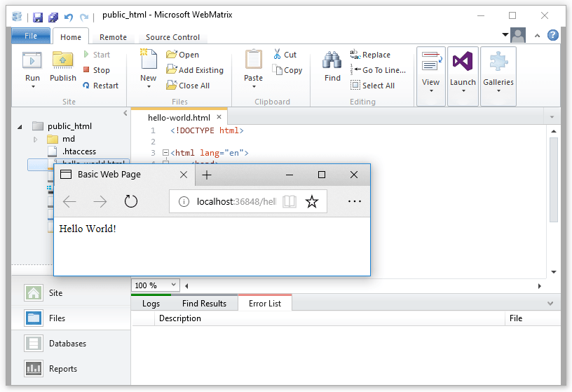Collapse the public_html tree root
572x392 pixels.
pos(20,127)
